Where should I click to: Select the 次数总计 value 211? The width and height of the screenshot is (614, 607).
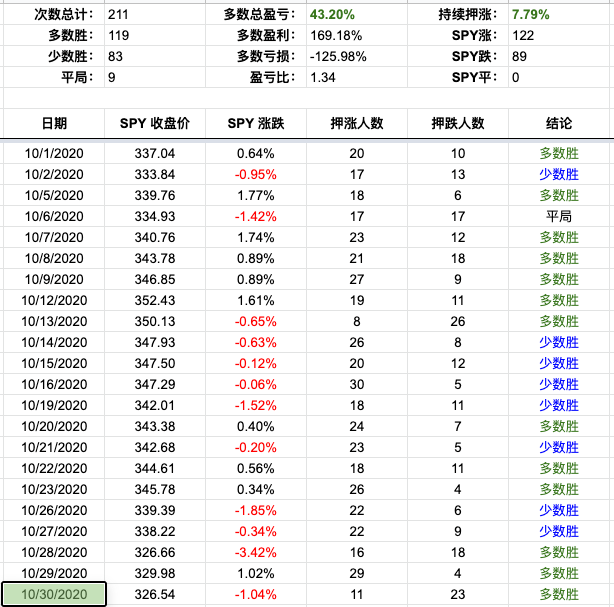point(118,14)
